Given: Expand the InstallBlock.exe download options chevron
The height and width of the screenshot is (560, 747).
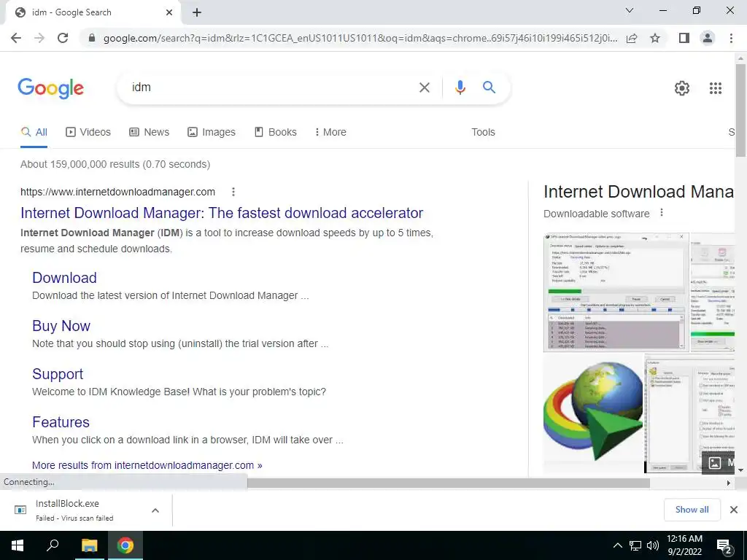Looking at the screenshot, I should [155, 510].
